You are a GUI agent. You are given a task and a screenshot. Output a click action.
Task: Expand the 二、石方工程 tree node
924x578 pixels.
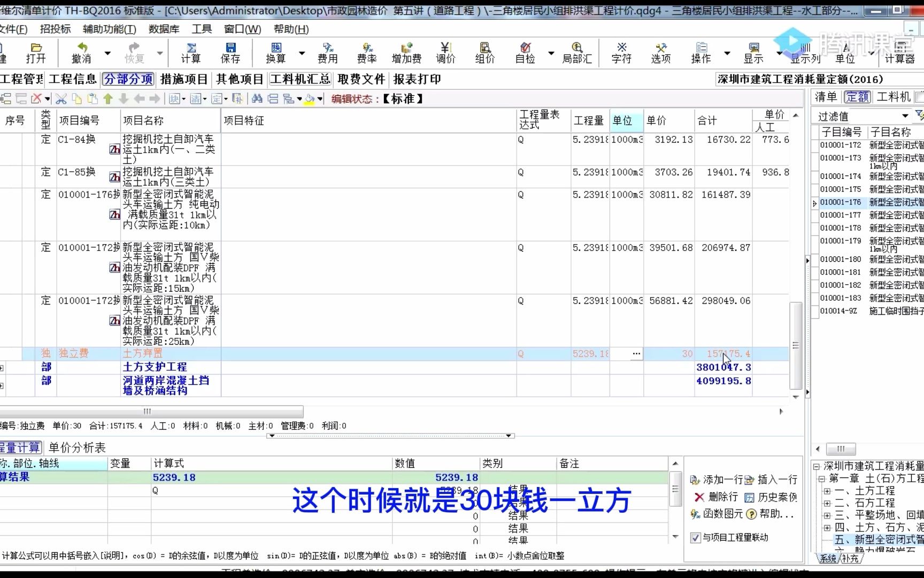tap(827, 503)
